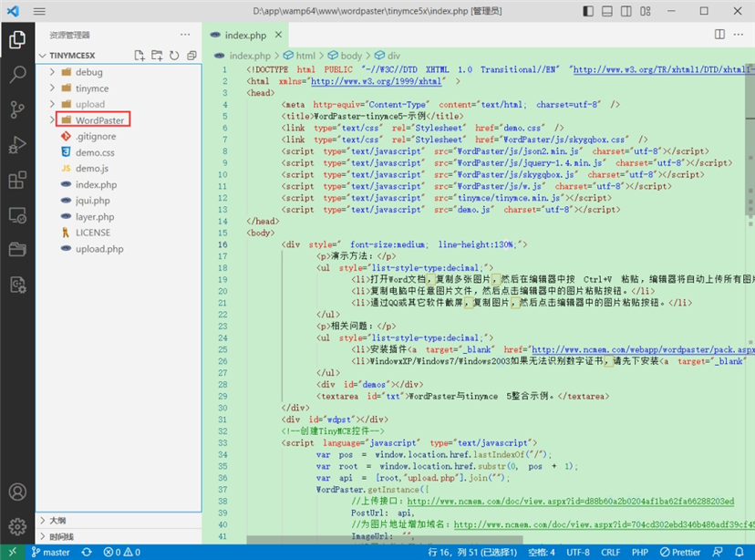Open the hamburger menu in the title bar
This screenshot has height=560, width=755.
[x=38, y=11]
